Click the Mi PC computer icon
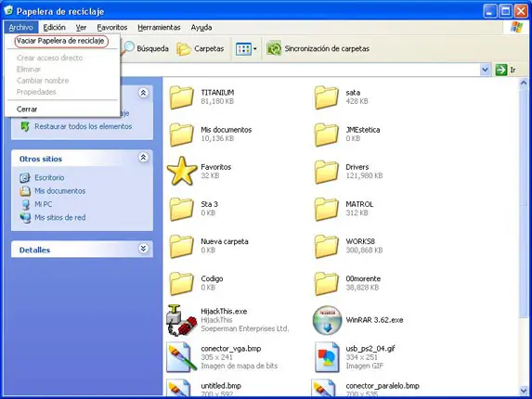Screen dimensions: 532x399 25,204
